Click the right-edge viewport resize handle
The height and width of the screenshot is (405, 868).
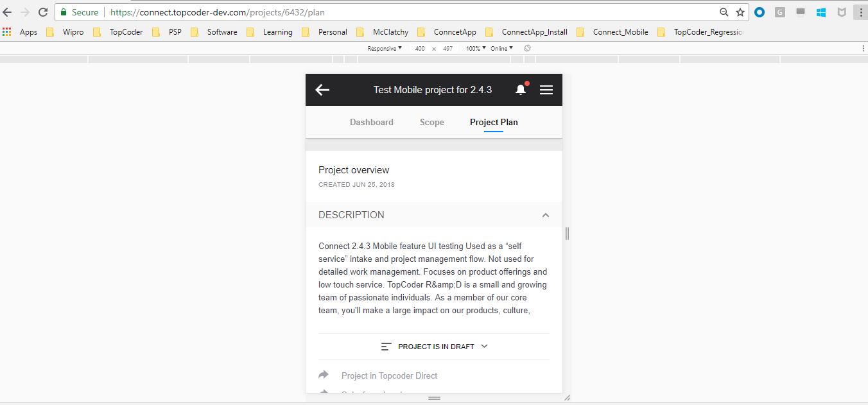pos(567,234)
